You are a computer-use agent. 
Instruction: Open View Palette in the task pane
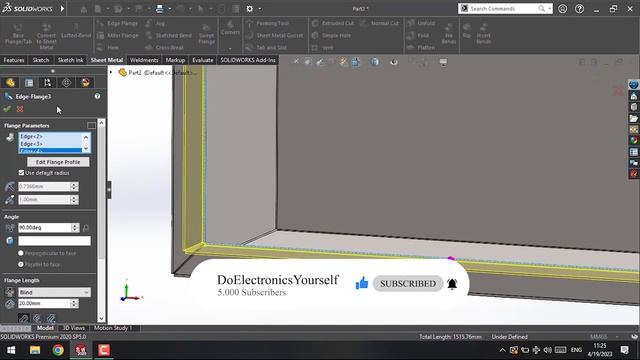click(633, 129)
